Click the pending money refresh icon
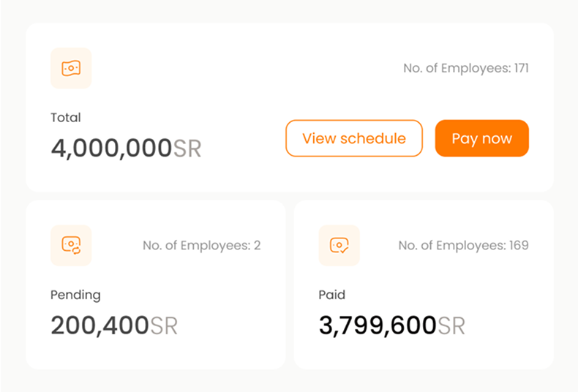This screenshot has width=578, height=392. pos(71,246)
